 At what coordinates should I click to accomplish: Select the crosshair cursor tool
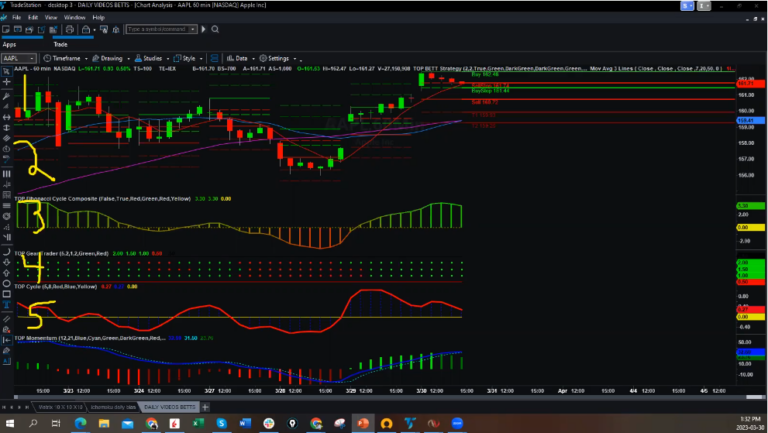(x=6, y=83)
